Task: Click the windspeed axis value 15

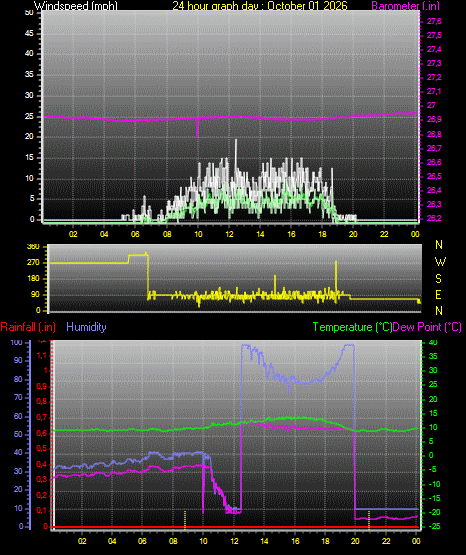Action: (29, 158)
